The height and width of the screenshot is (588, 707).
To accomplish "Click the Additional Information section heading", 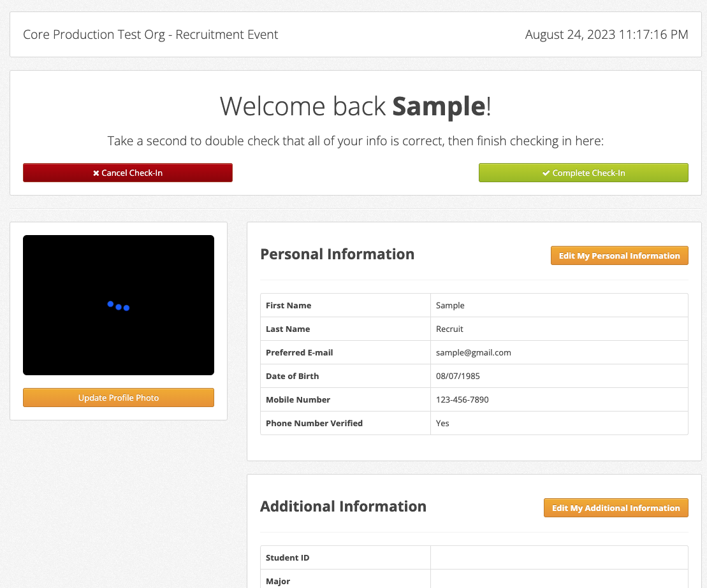I will [x=343, y=506].
